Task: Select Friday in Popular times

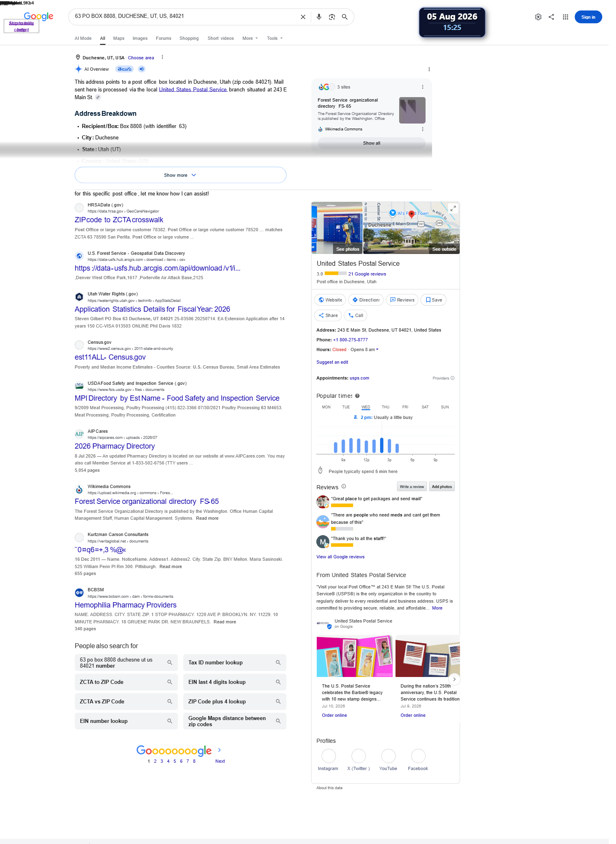Action: click(x=405, y=407)
